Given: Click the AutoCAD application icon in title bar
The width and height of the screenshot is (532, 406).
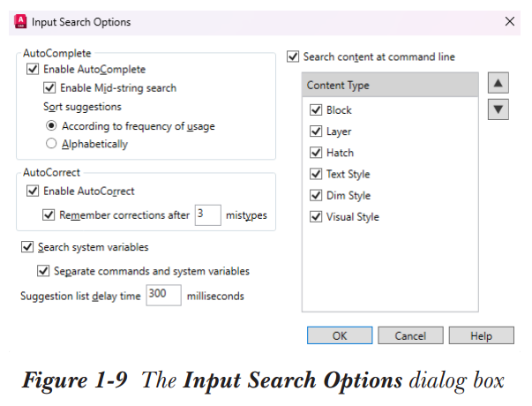Looking at the screenshot, I should 20,22.
